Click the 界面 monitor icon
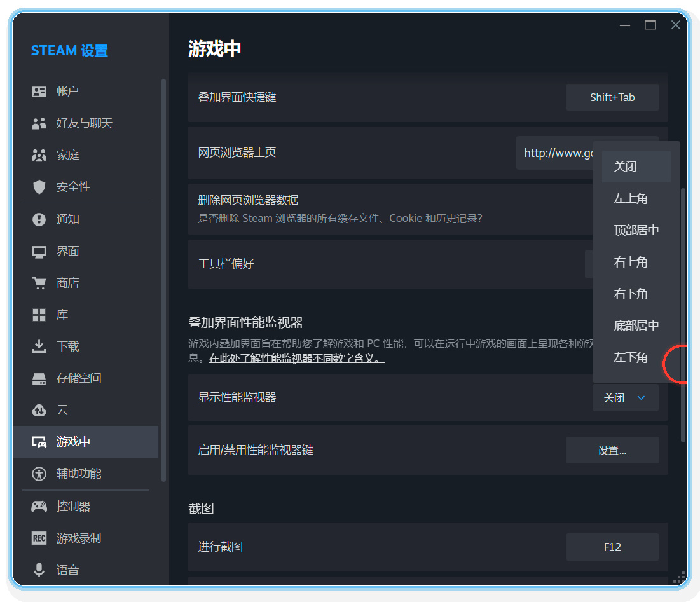 pyautogui.click(x=39, y=252)
